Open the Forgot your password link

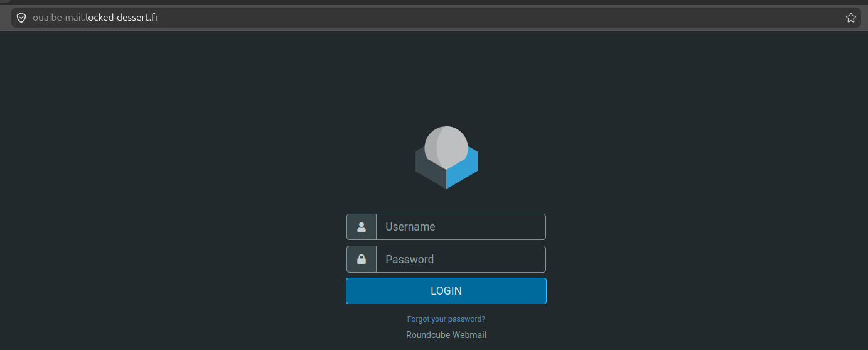tap(446, 319)
